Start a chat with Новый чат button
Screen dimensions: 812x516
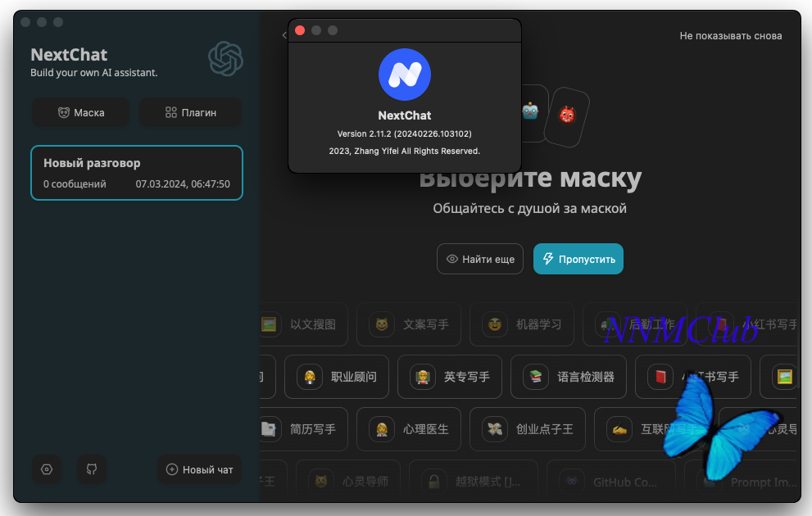click(x=199, y=469)
